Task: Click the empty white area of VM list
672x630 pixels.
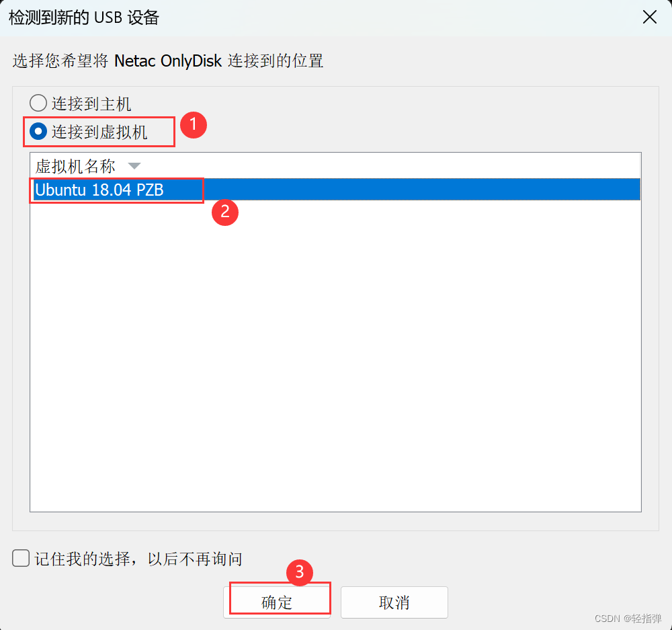Action: (335, 356)
